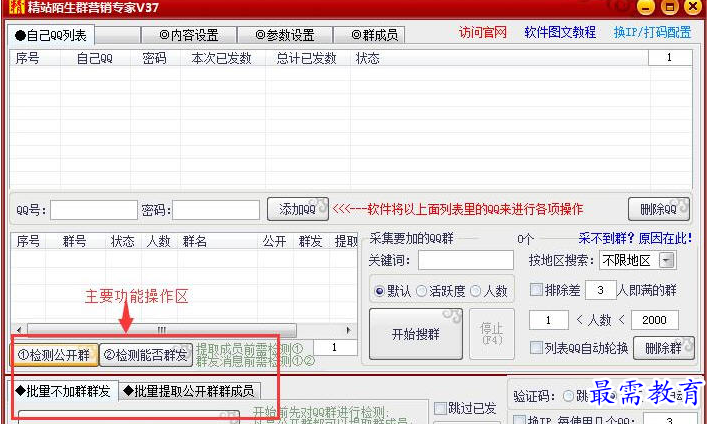The height and width of the screenshot is (424, 711).
Task: Click the 添加QQ button
Action: [297, 209]
